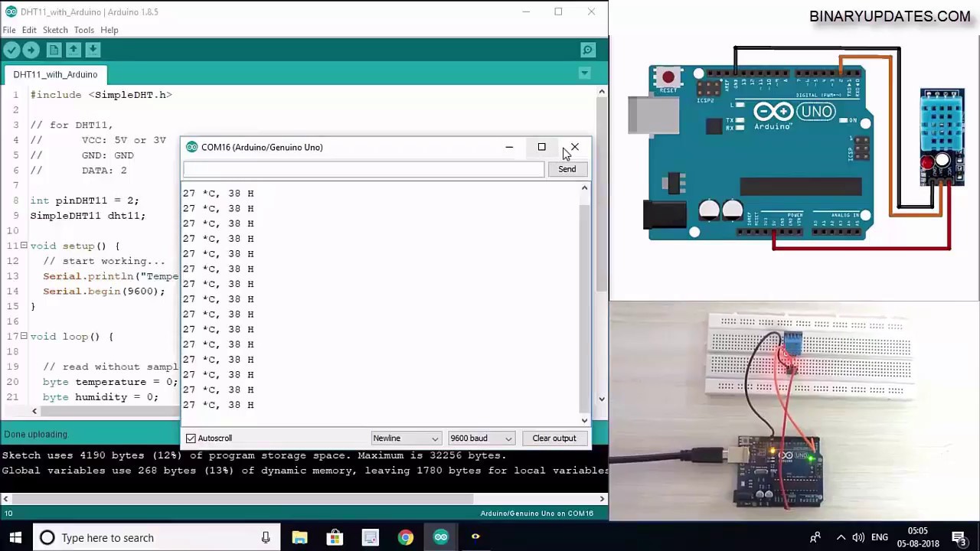Click the 'Arduino/Genuino Uno on COM16' status text
Image resolution: width=980 pixels, height=551 pixels.
click(x=537, y=514)
